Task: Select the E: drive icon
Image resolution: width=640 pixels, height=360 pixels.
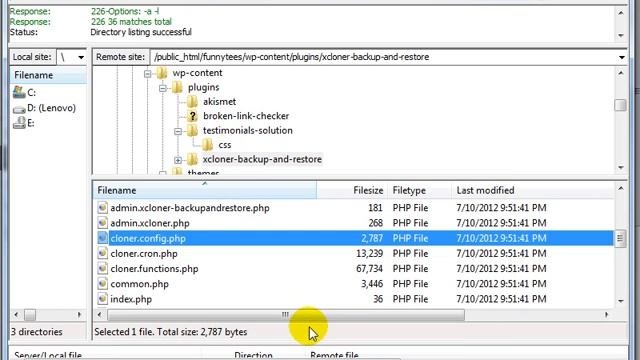Action: (19, 123)
